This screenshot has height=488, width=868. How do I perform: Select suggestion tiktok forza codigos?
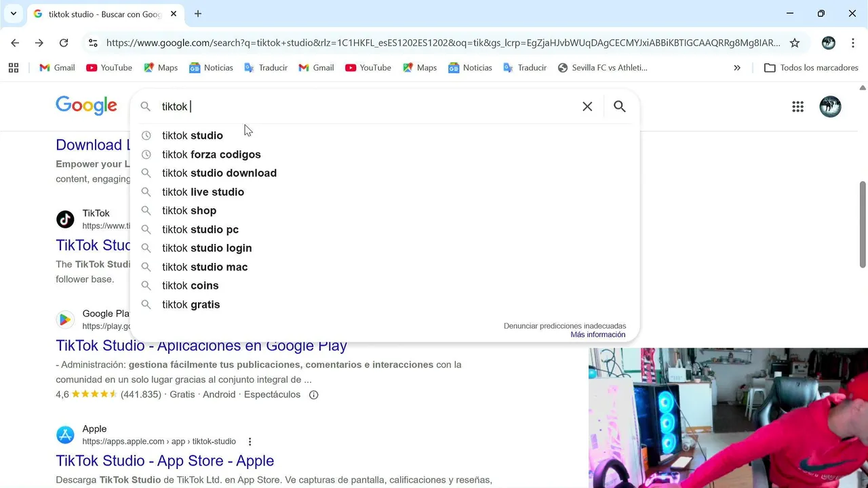pyautogui.click(x=384, y=155)
